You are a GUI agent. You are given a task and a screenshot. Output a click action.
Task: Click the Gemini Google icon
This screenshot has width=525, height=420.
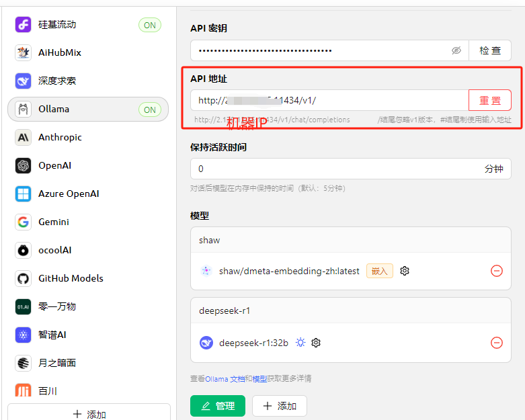[23, 222]
